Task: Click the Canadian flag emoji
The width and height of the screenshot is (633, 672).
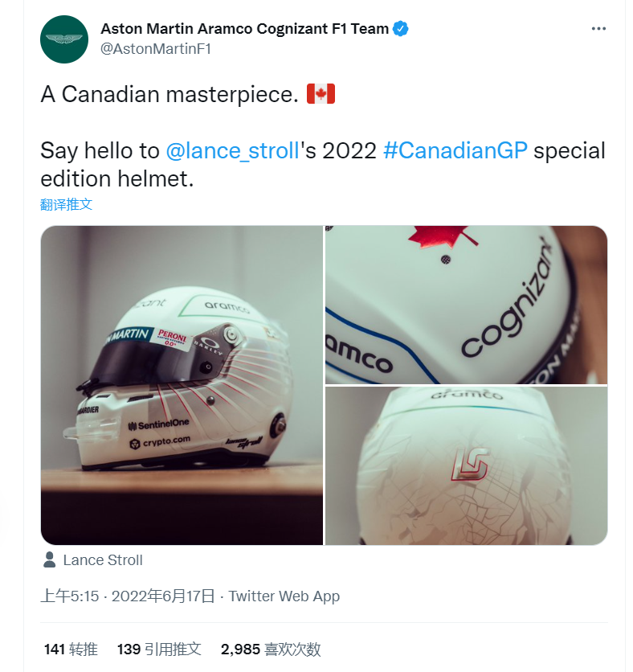Action: (x=321, y=94)
